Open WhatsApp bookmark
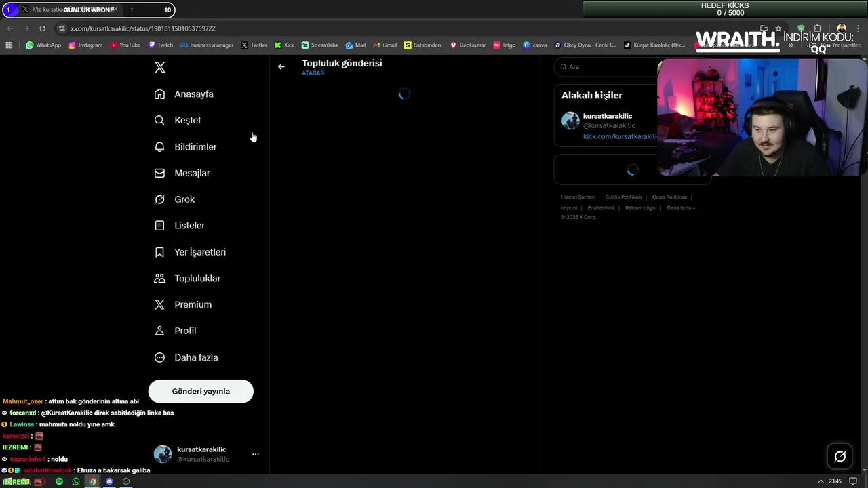868x488 pixels. point(43,45)
